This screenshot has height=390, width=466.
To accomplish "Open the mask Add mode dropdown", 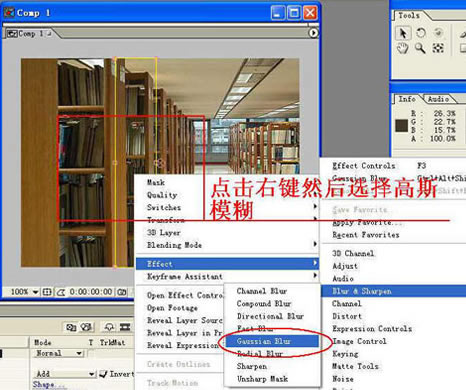I will click(64, 374).
